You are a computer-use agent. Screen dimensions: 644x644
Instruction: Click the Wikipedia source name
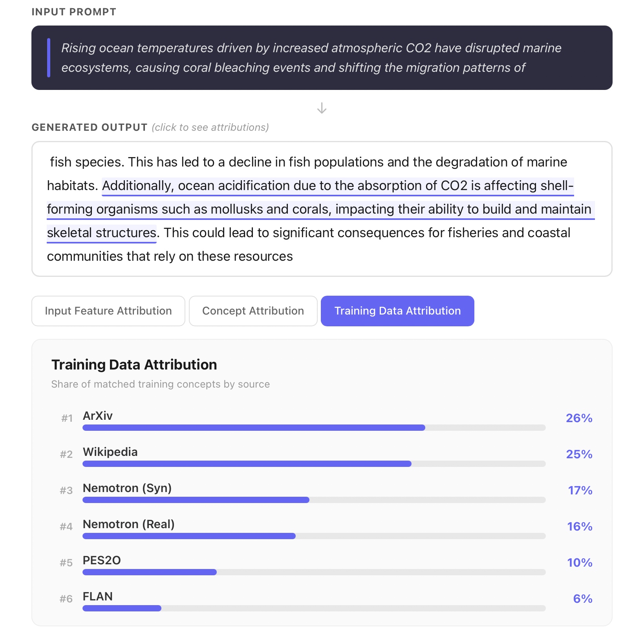(x=110, y=452)
